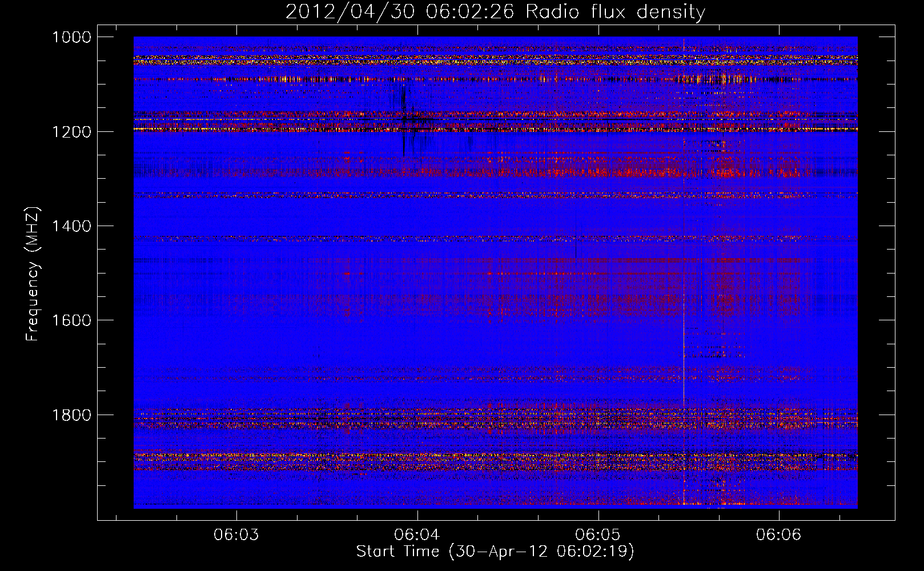This screenshot has height=571, width=924.
Task: Select the 1200 frequency tick label
Action: (71, 132)
